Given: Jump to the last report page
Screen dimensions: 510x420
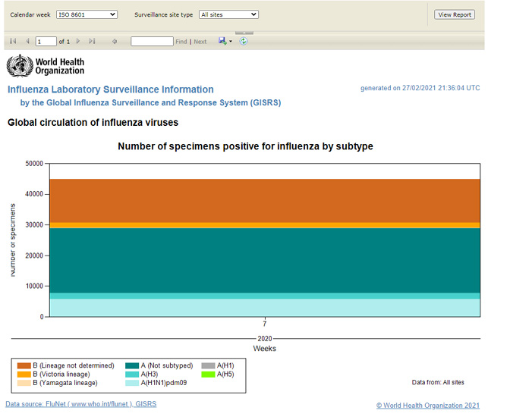Looking at the screenshot, I should click(x=92, y=42).
